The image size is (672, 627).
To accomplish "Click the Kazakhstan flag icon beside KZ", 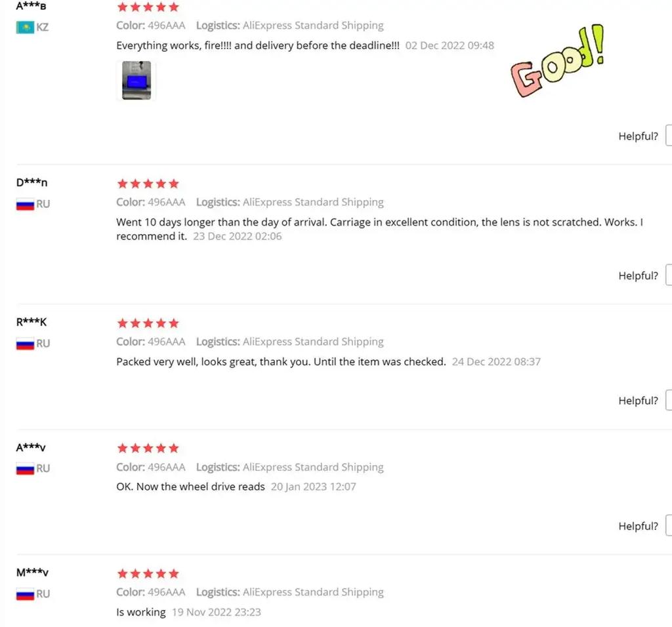I will coord(25,28).
